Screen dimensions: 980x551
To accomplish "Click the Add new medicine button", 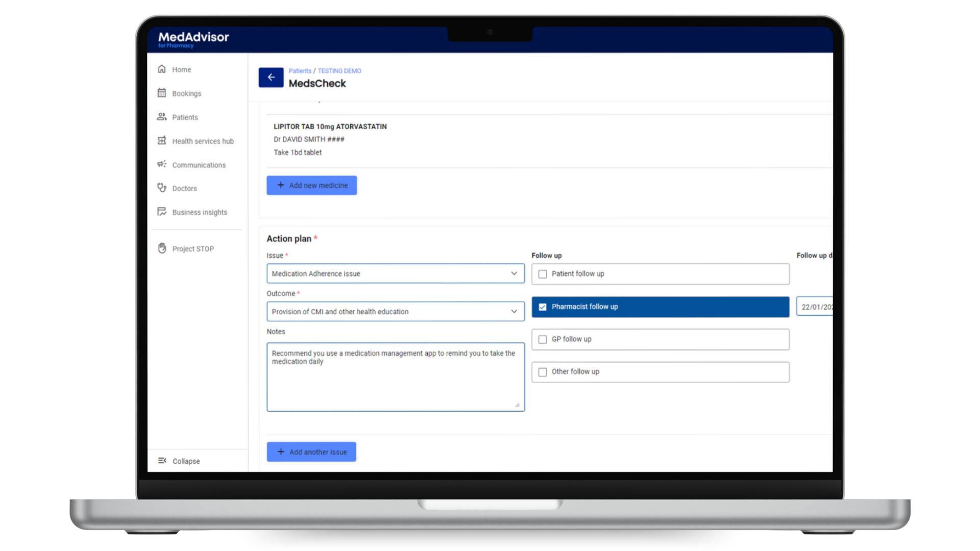I will pos(312,184).
